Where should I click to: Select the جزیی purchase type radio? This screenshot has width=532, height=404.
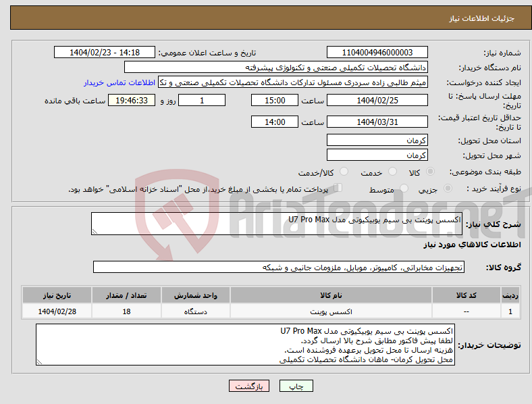pyautogui.click(x=448, y=188)
